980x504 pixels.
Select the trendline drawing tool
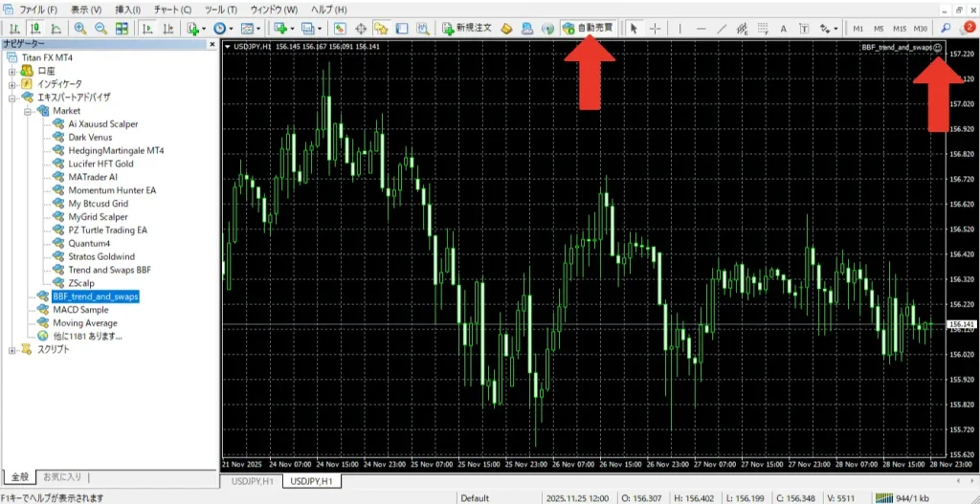[x=723, y=29]
